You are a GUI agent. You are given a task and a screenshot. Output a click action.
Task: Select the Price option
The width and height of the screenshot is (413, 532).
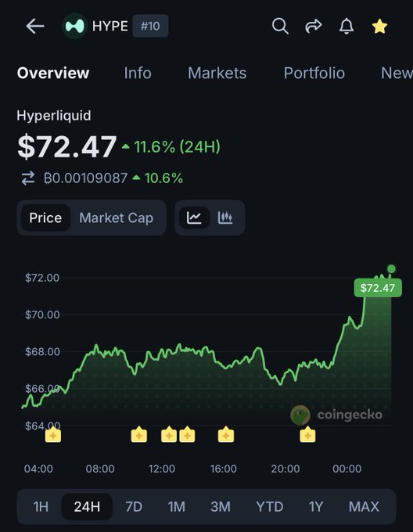coord(45,217)
